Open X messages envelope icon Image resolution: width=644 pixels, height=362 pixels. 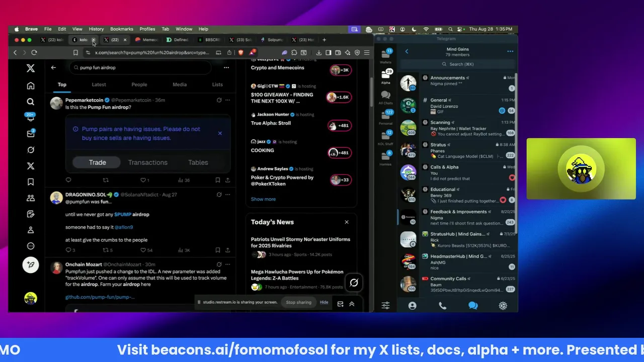tap(31, 134)
